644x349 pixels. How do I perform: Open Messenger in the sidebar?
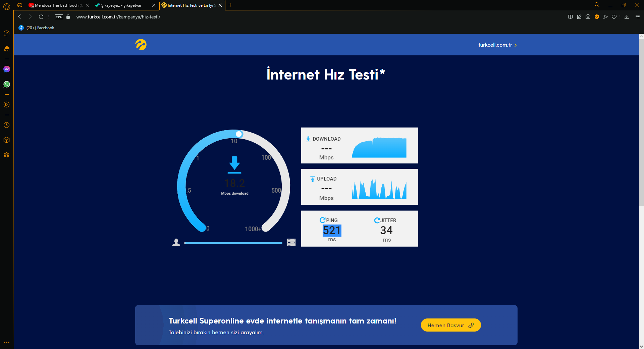[x=7, y=69]
